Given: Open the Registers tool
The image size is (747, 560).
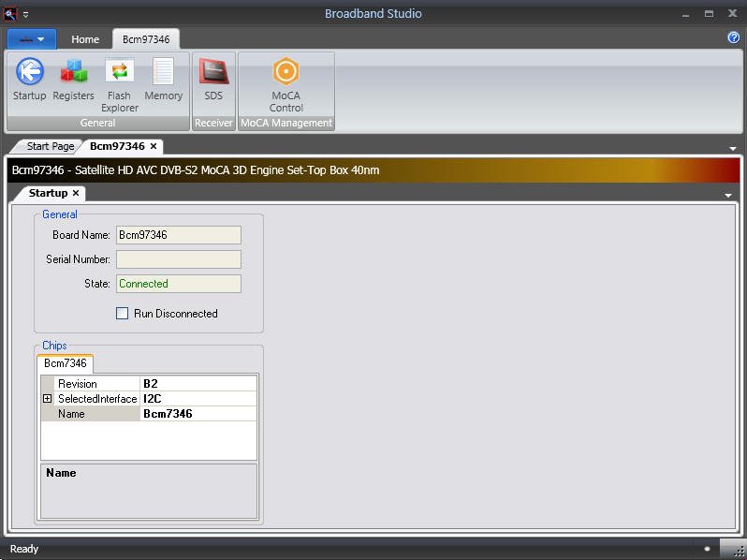Looking at the screenshot, I should point(73,73).
